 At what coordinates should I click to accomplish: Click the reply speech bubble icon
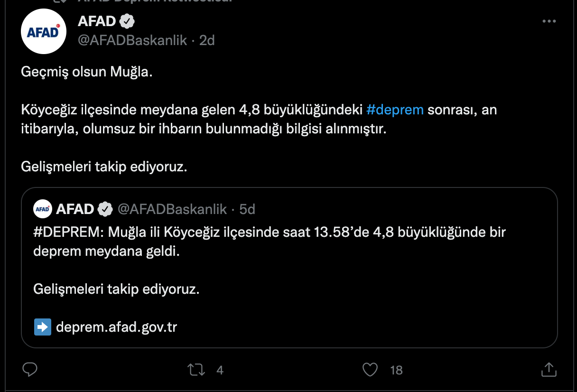click(30, 370)
